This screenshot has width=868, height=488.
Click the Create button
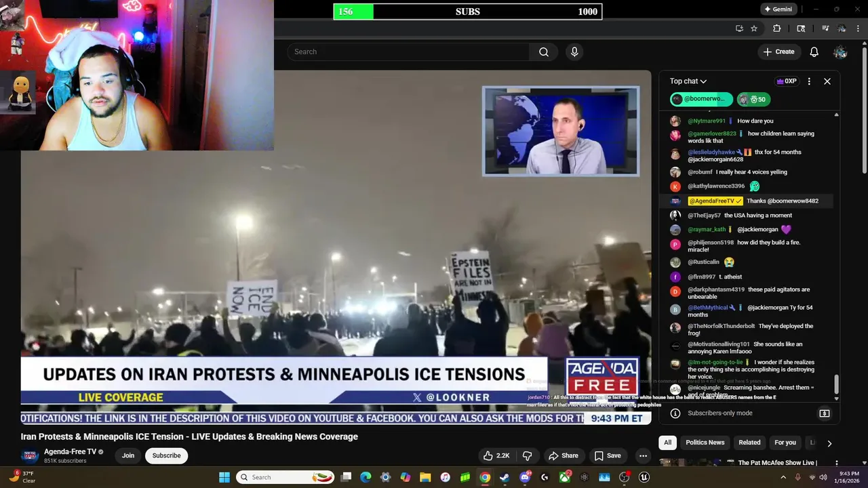click(x=778, y=52)
